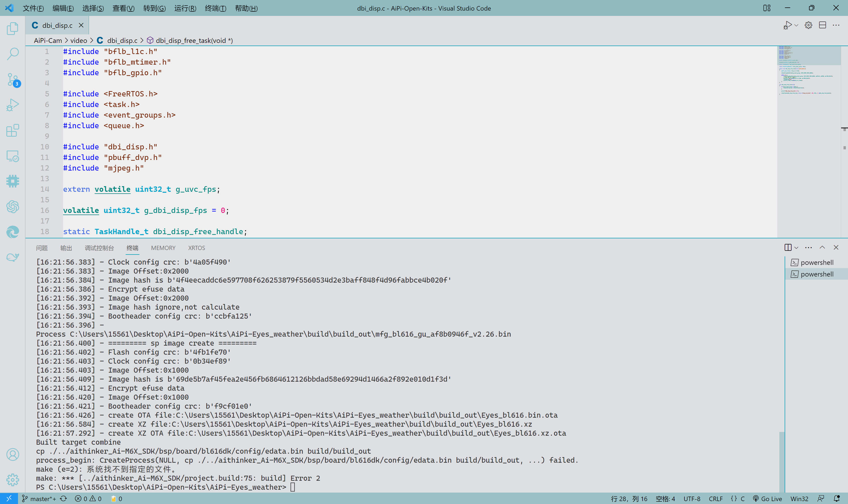This screenshot has height=504, width=848.
Task: Open the Search view icon
Action: (x=12, y=54)
